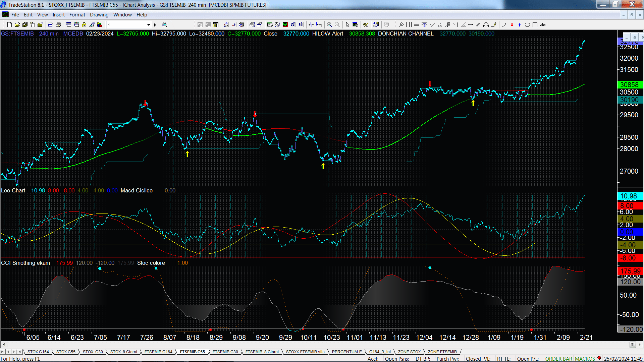Select the horizontal lines drawing tool
This screenshot has width=644, height=362.
(x=417, y=24)
